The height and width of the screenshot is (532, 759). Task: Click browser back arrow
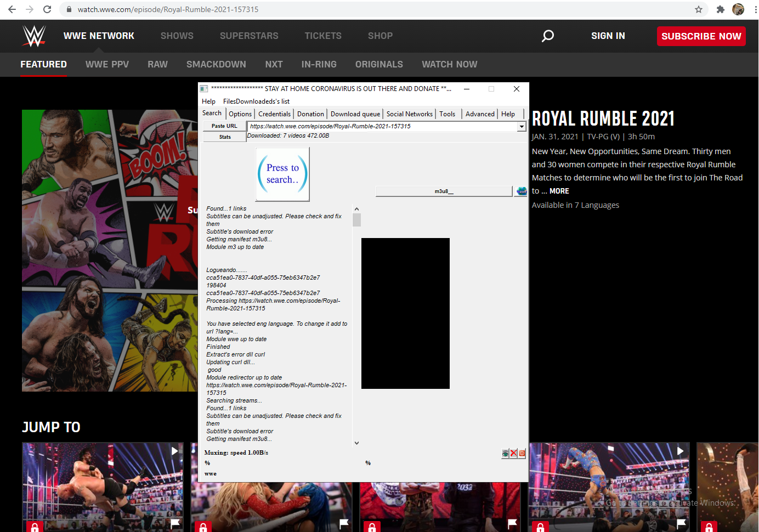[x=12, y=9]
